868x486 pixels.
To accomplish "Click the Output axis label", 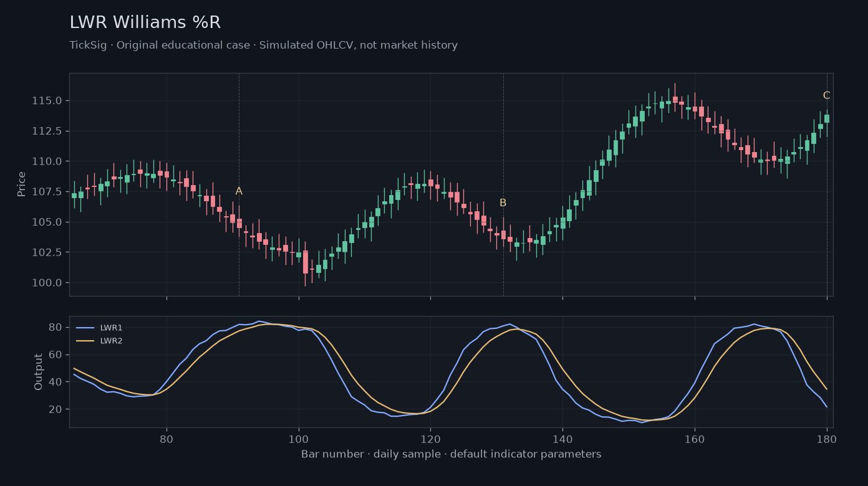I will click(x=39, y=372).
